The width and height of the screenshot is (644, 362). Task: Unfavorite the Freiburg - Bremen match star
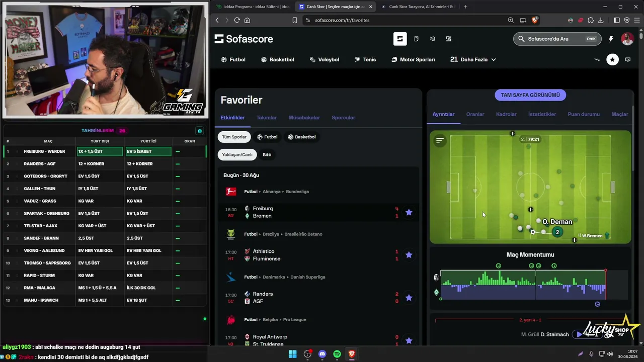click(409, 212)
